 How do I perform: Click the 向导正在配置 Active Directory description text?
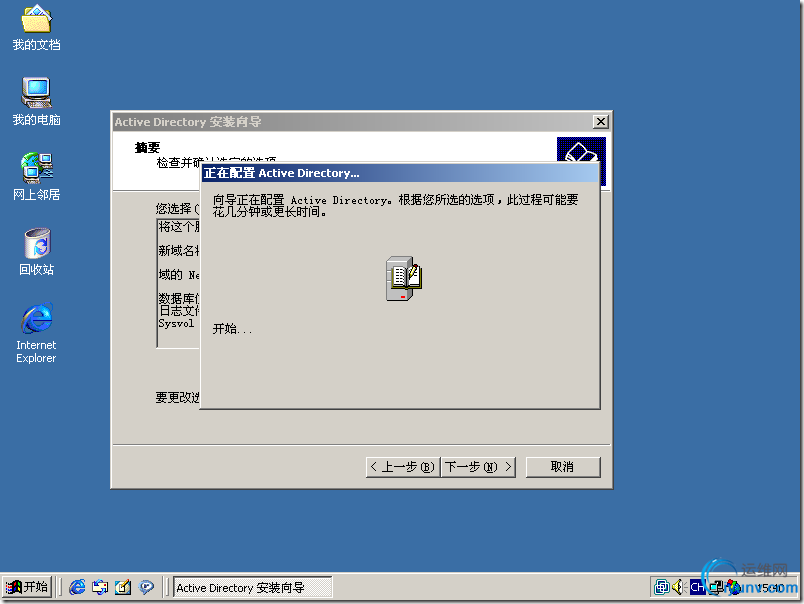click(395, 206)
